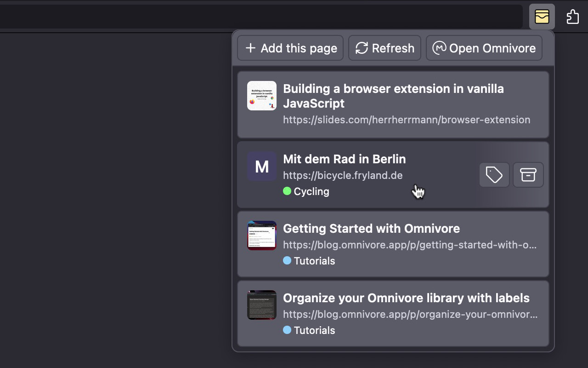Click the Tutorials label under Organize your Omnivore library

pyautogui.click(x=309, y=330)
